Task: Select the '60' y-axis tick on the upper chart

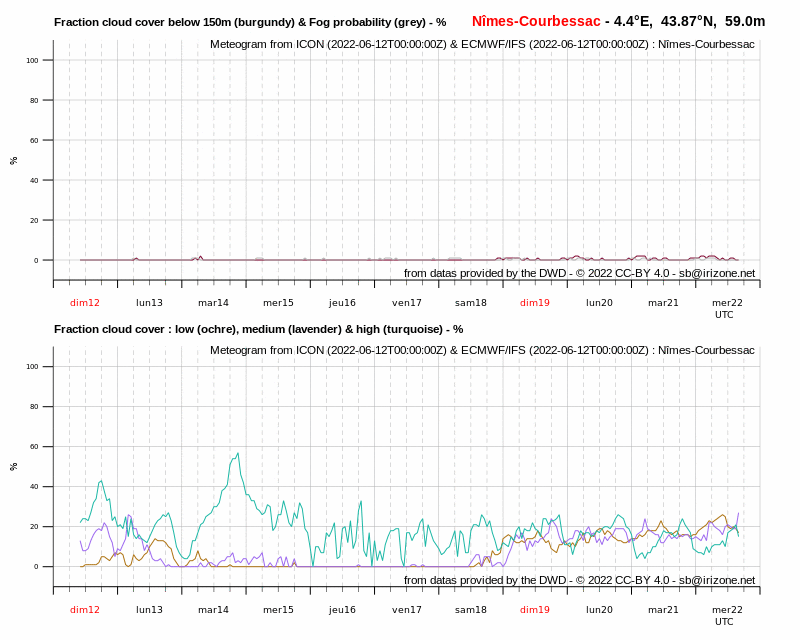Action: tap(34, 140)
